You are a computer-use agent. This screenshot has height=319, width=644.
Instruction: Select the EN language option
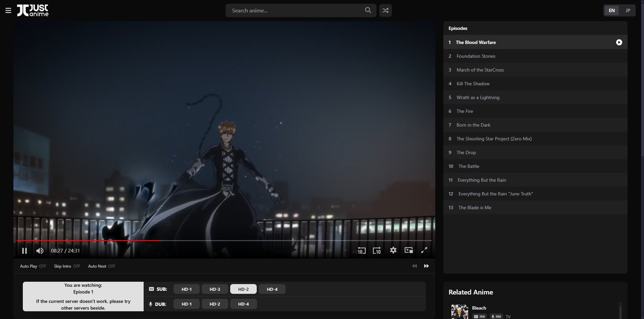point(611,10)
